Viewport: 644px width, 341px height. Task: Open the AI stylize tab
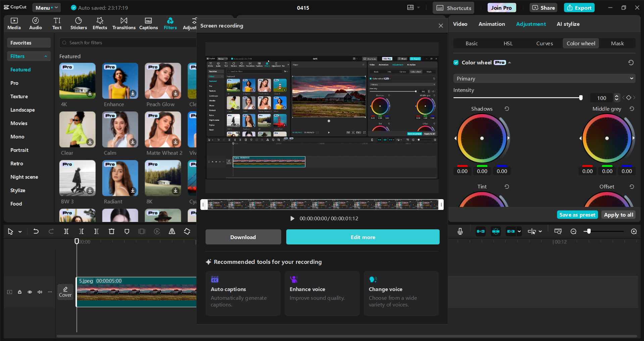(x=568, y=24)
